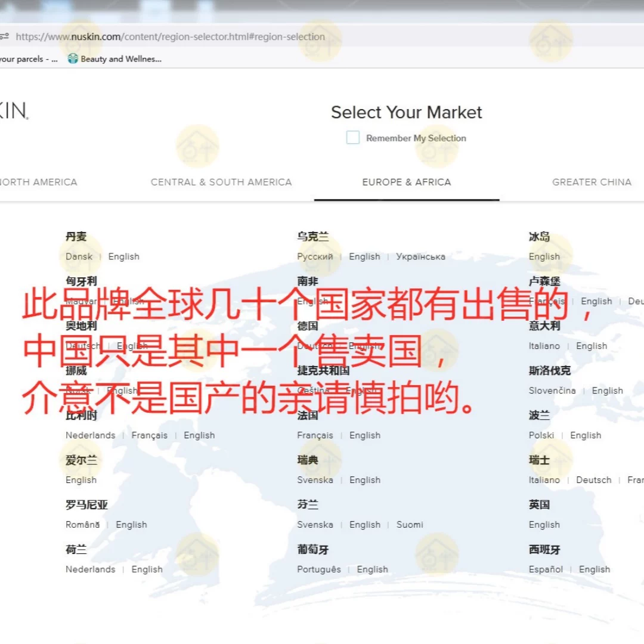Viewport: 644px width, 644px height.
Task: Choose Português for Portugal
Action: tap(318, 569)
